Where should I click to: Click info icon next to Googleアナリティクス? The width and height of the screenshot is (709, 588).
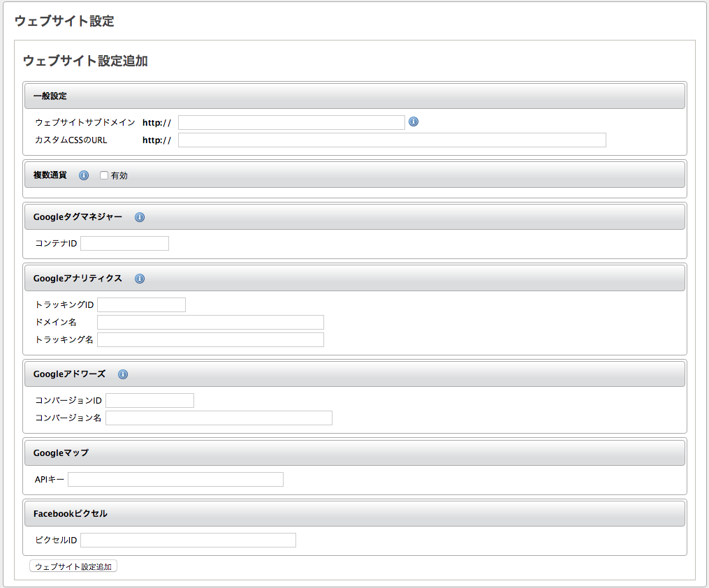pos(140,279)
